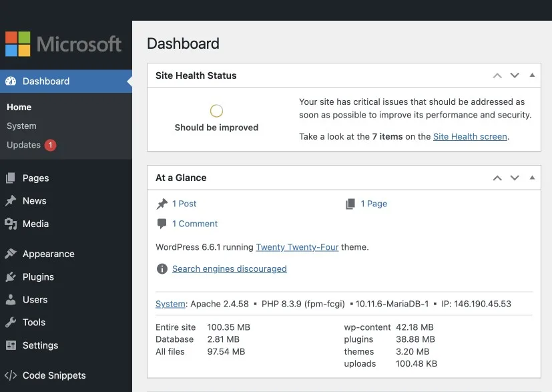This screenshot has height=392, width=552.
Task: Click the News pushpin icon in sidebar
Action: click(x=11, y=201)
